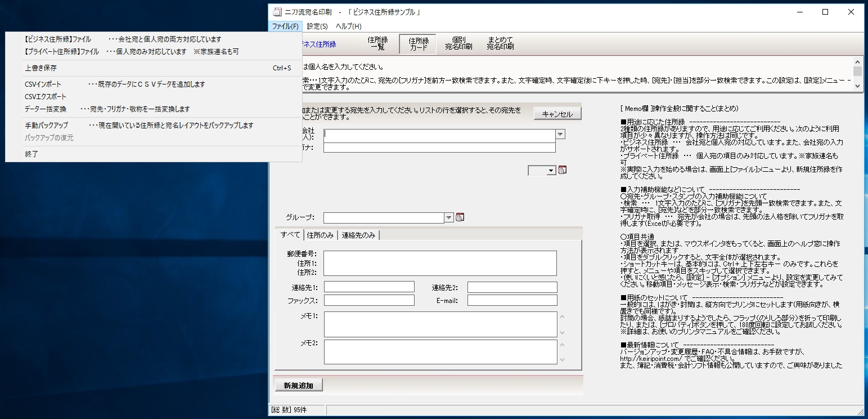
Task: Open the 設定(S) menu
Action: (317, 26)
